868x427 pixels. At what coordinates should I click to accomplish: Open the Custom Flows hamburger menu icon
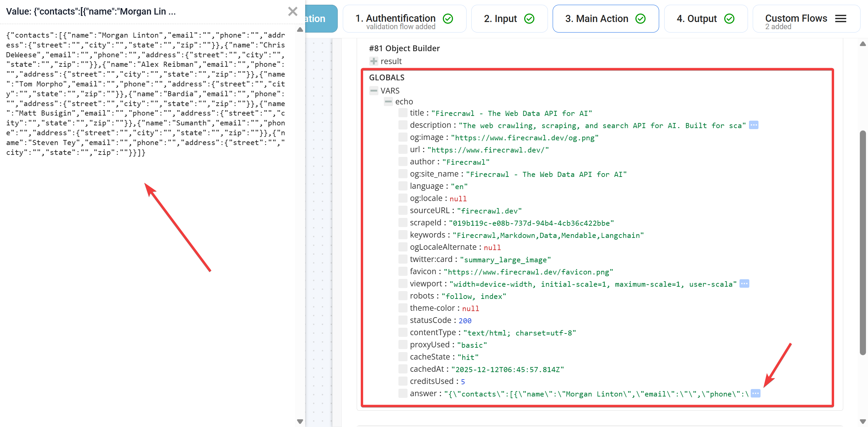[x=841, y=19]
